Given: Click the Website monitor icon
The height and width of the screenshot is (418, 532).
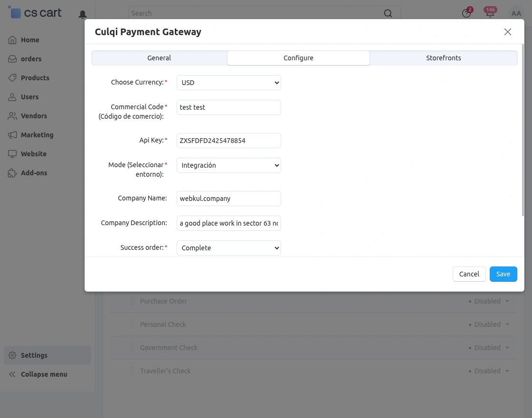Looking at the screenshot, I should [x=12, y=154].
